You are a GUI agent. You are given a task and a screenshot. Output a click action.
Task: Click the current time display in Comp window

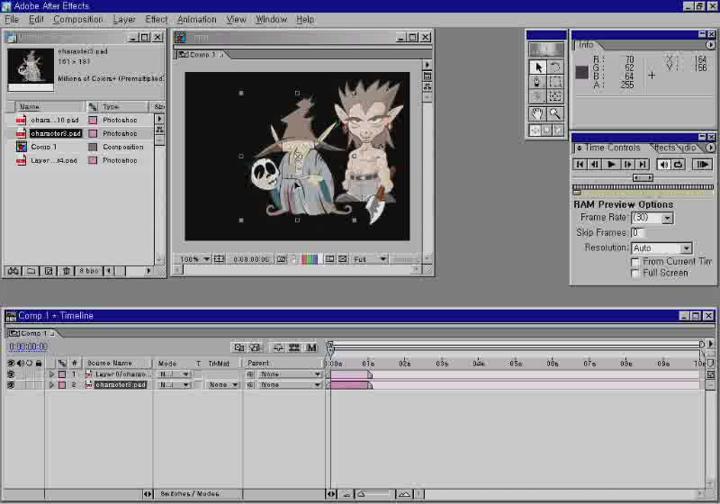251,259
